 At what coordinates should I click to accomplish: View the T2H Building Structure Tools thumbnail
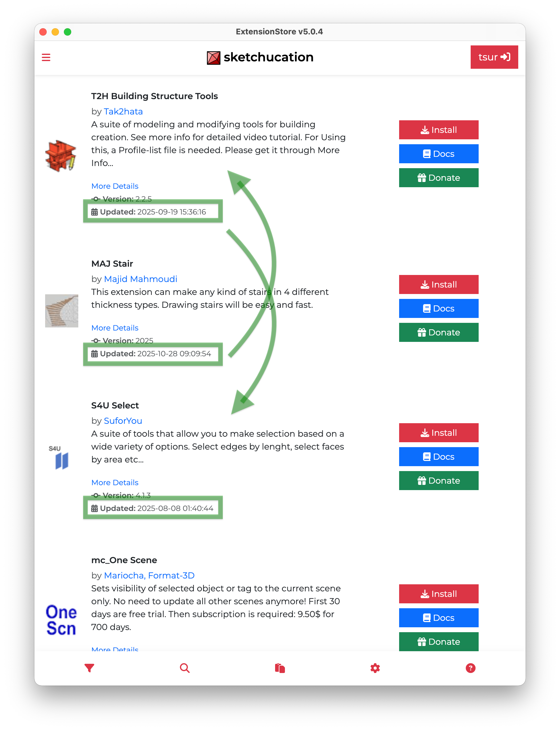(61, 155)
